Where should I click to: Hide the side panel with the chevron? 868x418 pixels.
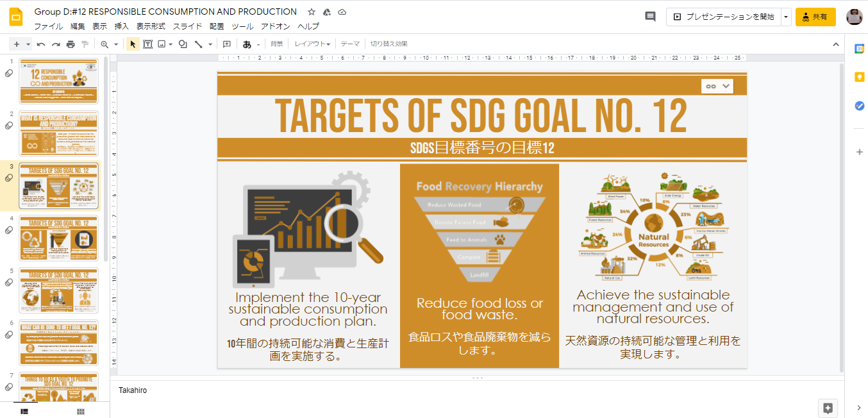(x=859, y=408)
